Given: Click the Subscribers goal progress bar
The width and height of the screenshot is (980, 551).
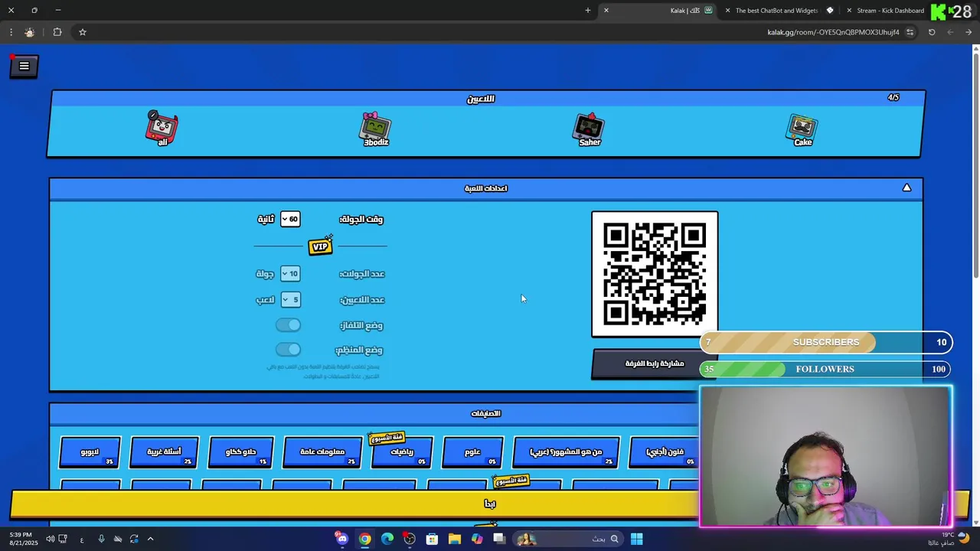Looking at the screenshot, I should [826, 342].
